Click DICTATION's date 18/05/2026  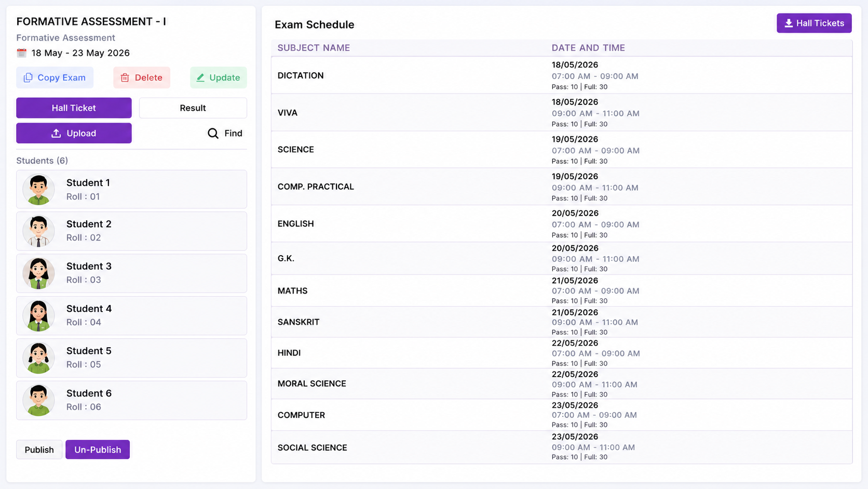coord(575,65)
